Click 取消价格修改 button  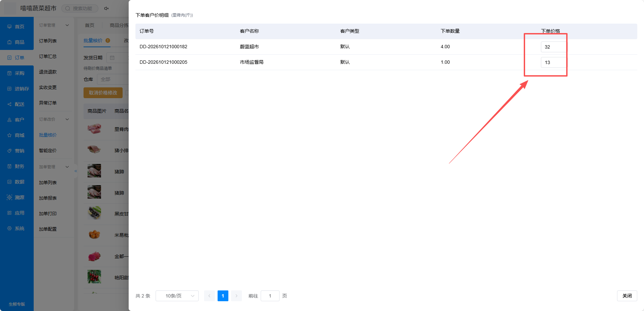click(103, 93)
